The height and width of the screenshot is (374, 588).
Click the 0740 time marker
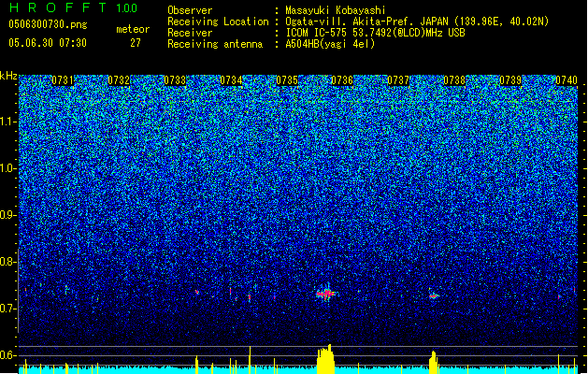[566, 80]
